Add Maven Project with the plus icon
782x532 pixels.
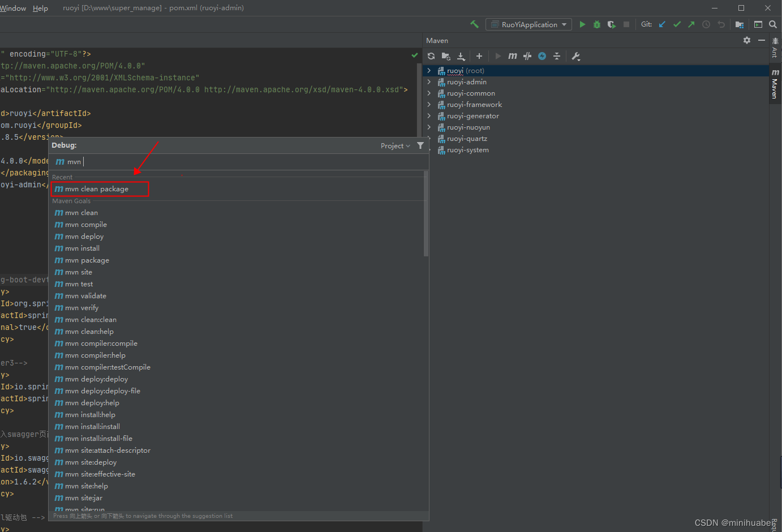coord(479,56)
